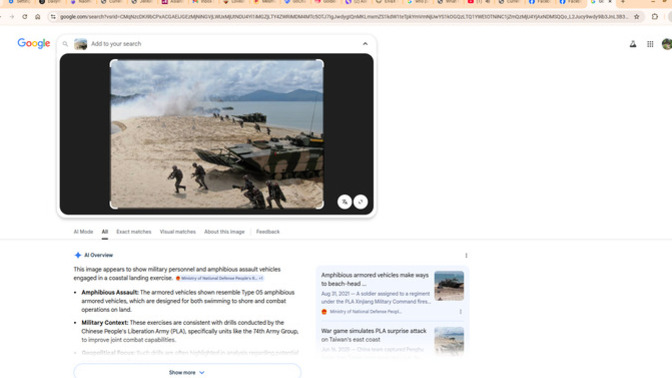Click the browser address bar URL
672x378 pixels.
pyautogui.click(x=344, y=17)
